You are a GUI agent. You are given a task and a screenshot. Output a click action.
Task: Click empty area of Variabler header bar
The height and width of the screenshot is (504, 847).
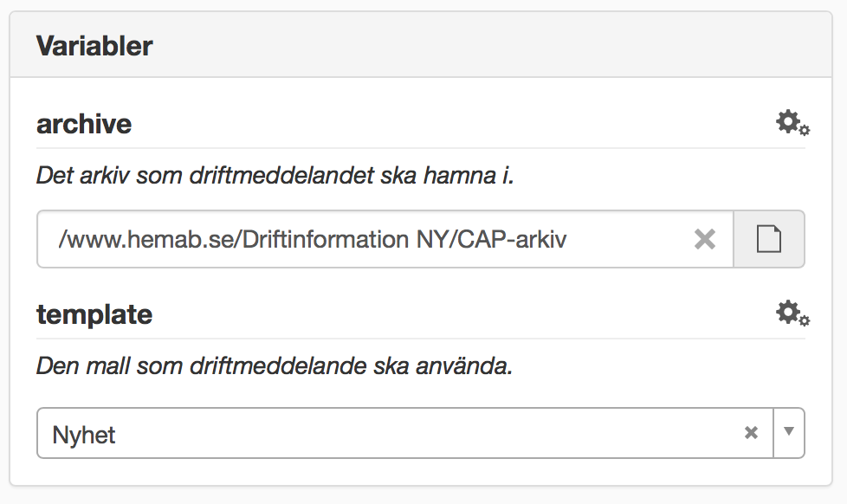(x=520, y=46)
